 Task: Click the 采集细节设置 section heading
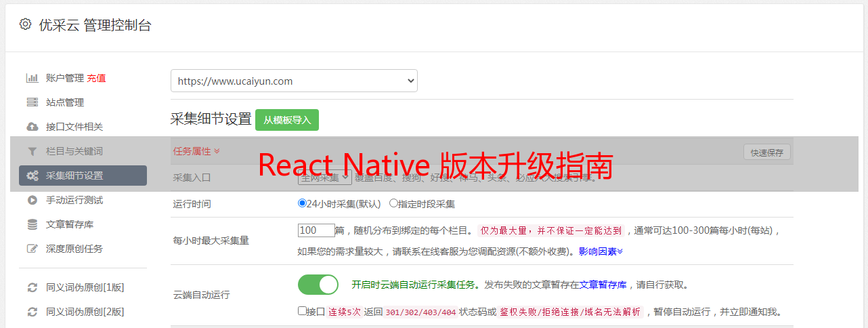click(x=211, y=119)
